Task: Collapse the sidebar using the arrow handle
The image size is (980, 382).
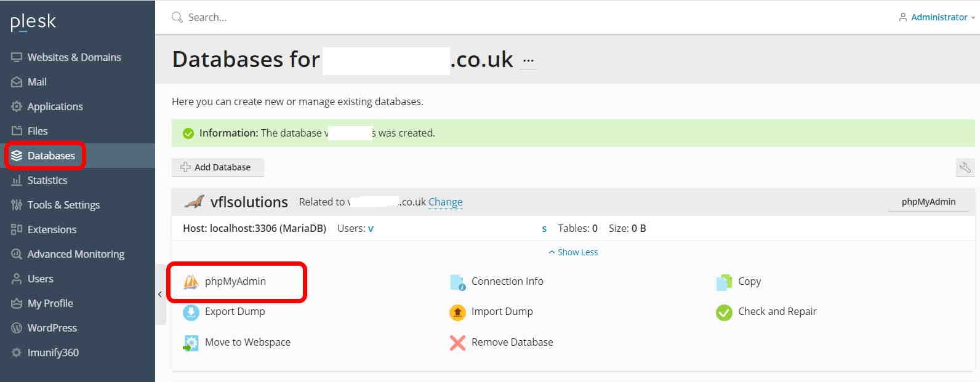Action: 160,294
